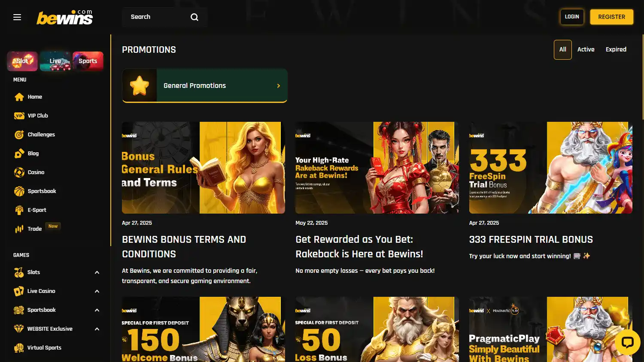Click the New badge beside Trade
The height and width of the screenshot is (362, 644).
click(x=53, y=226)
